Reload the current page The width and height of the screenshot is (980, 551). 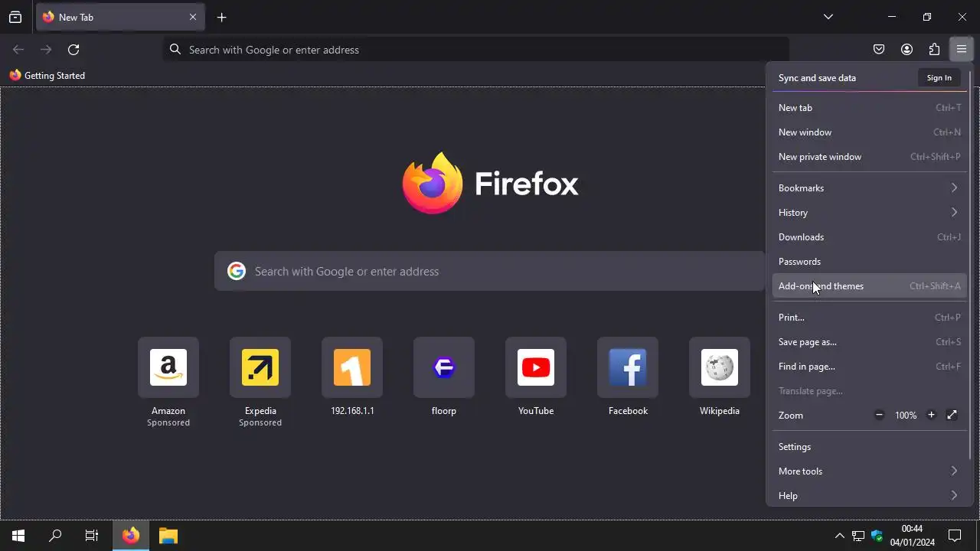pos(73,50)
